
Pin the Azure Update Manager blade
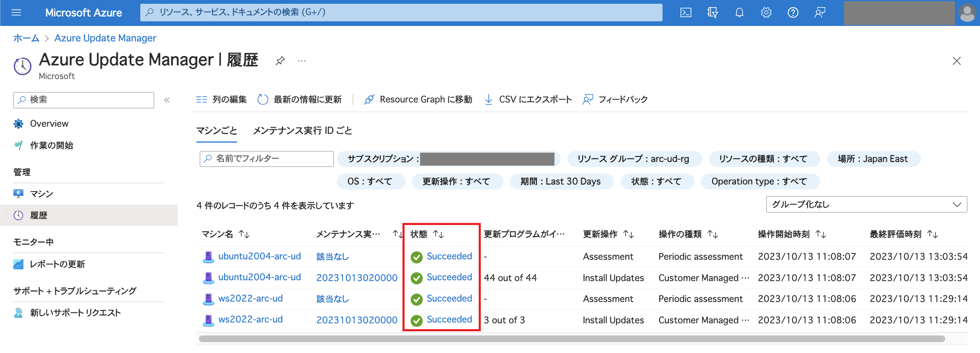pos(280,61)
